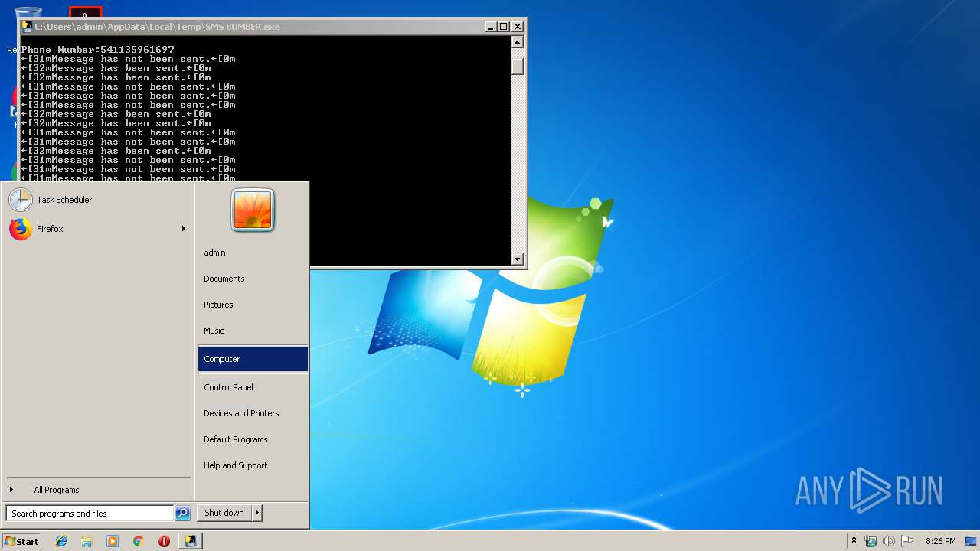Expand All Programs list
The width and height of the screenshot is (980, 551).
click(97, 490)
